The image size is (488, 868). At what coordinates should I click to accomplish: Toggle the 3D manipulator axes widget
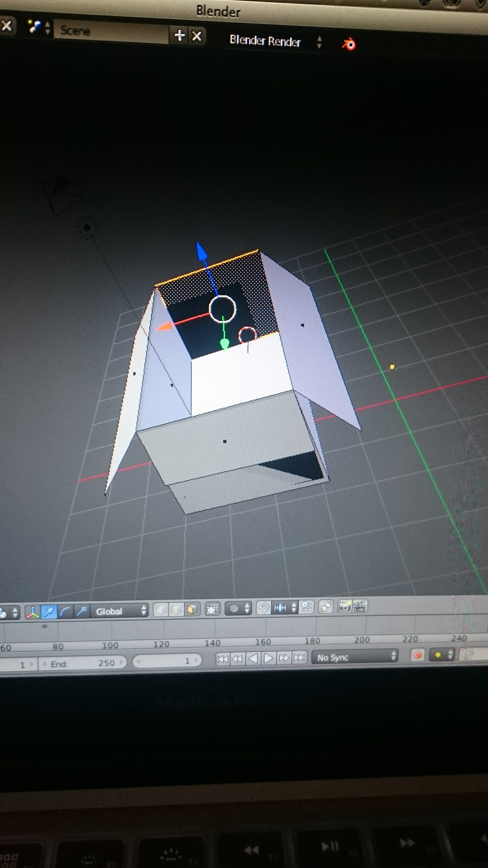pos(33,612)
